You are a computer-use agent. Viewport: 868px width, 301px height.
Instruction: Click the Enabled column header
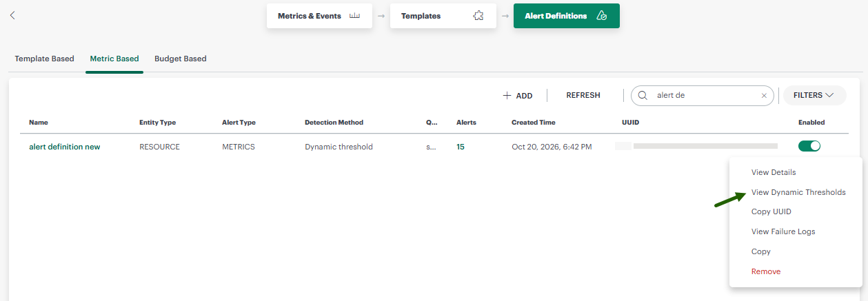pyautogui.click(x=811, y=123)
